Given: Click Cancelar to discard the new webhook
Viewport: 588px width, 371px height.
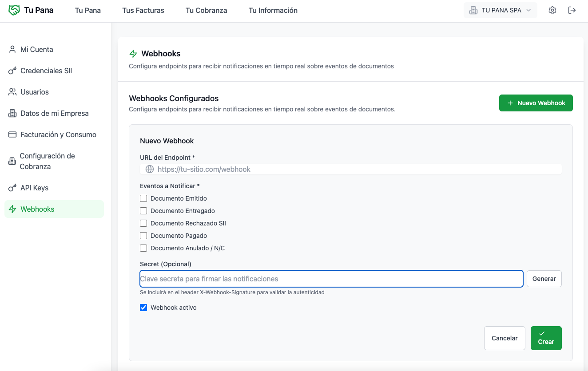Looking at the screenshot, I should (505, 338).
